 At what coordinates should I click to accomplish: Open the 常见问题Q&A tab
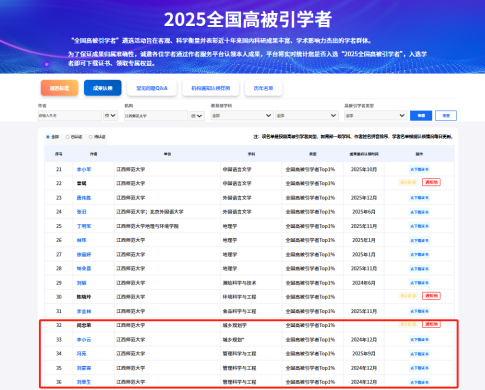pos(152,88)
